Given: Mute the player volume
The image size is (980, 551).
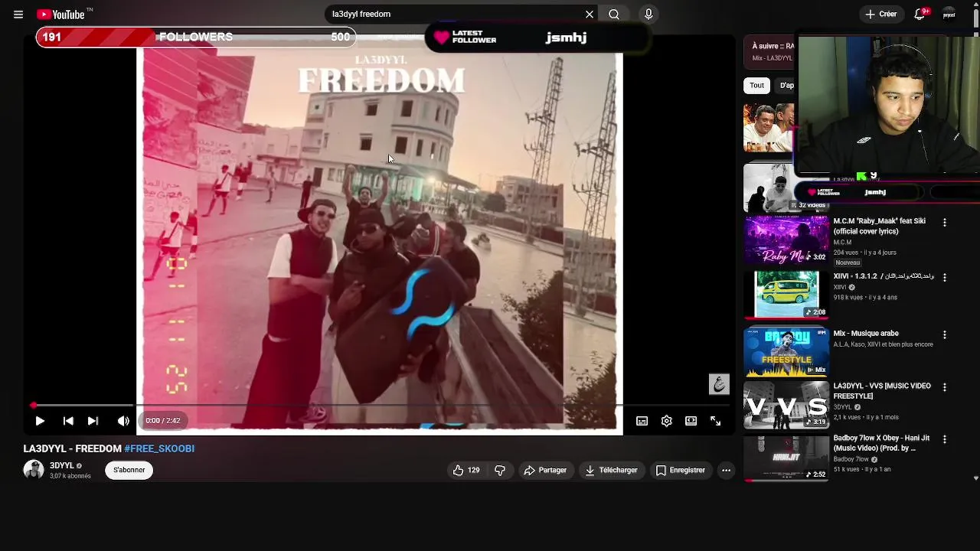Looking at the screenshot, I should pyautogui.click(x=123, y=421).
